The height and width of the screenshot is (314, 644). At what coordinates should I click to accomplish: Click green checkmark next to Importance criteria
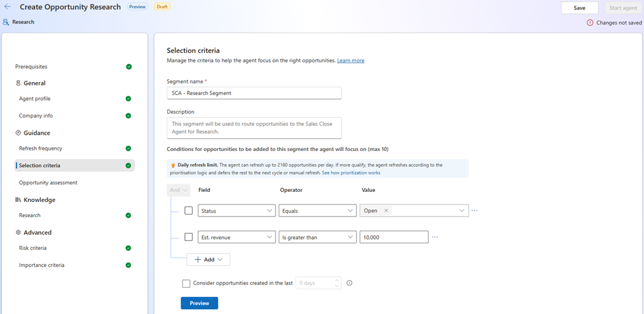click(128, 265)
